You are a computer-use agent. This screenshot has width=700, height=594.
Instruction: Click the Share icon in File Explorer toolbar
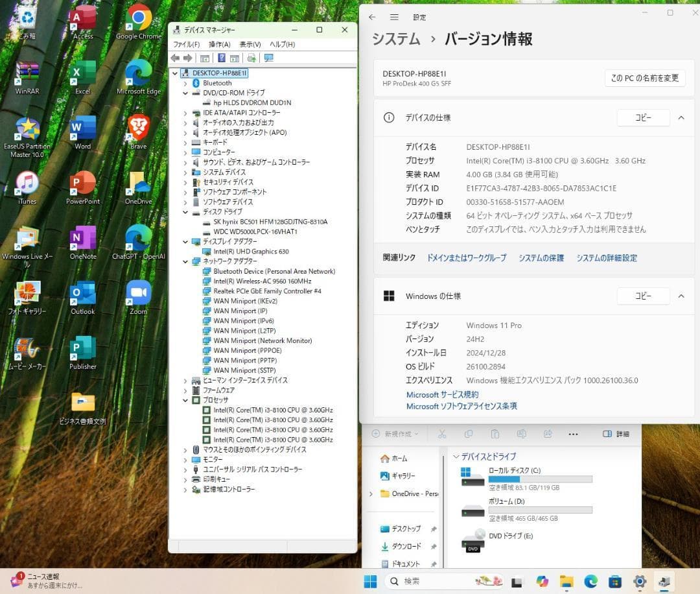[548, 434]
